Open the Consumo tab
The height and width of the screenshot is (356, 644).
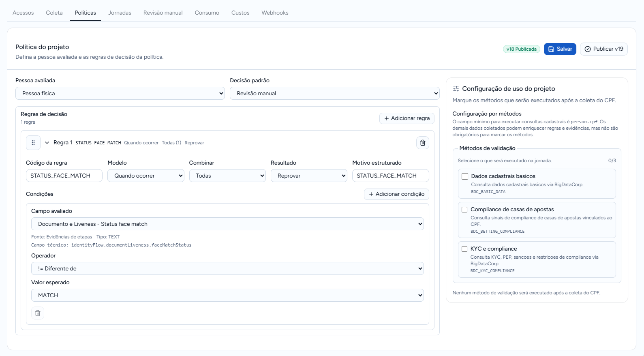pos(207,13)
